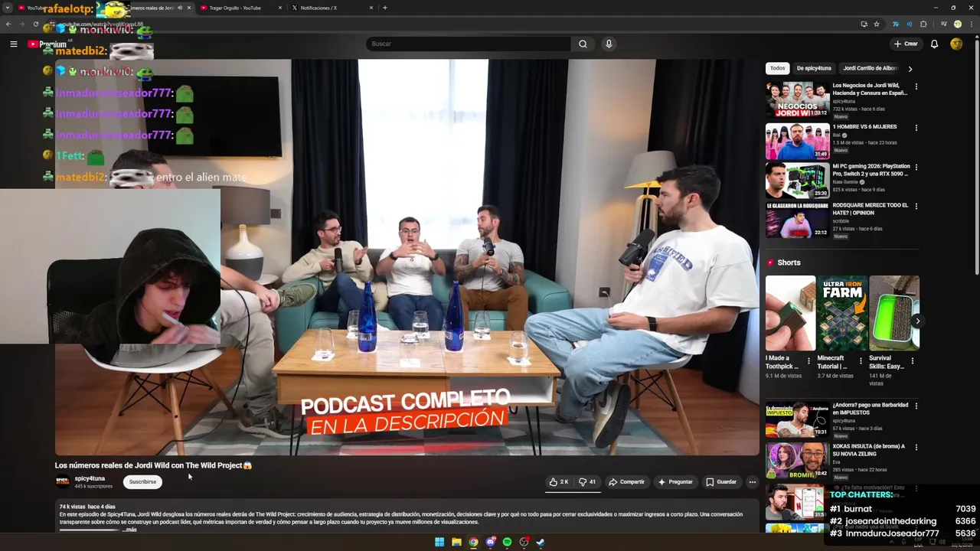Click the Buscar search field
980x551 pixels.
pyautogui.click(x=468, y=44)
